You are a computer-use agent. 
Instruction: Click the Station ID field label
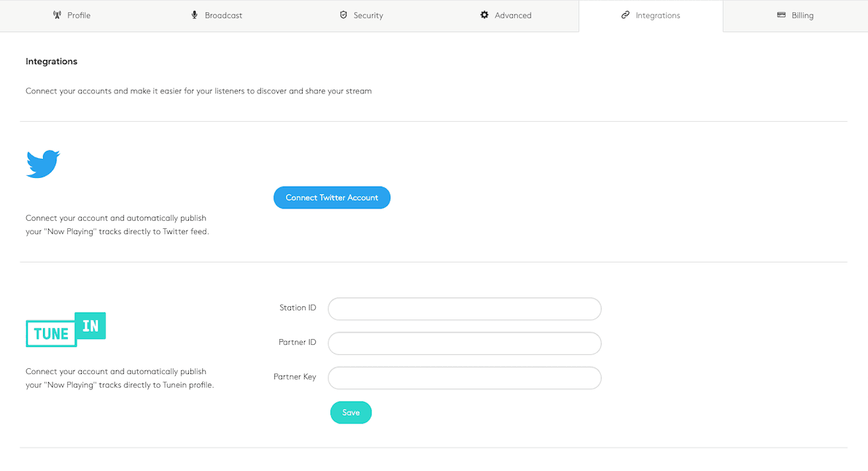(298, 308)
